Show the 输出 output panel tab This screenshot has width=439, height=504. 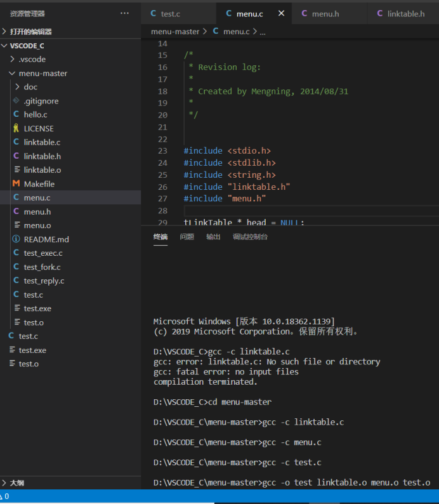(x=213, y=237)
